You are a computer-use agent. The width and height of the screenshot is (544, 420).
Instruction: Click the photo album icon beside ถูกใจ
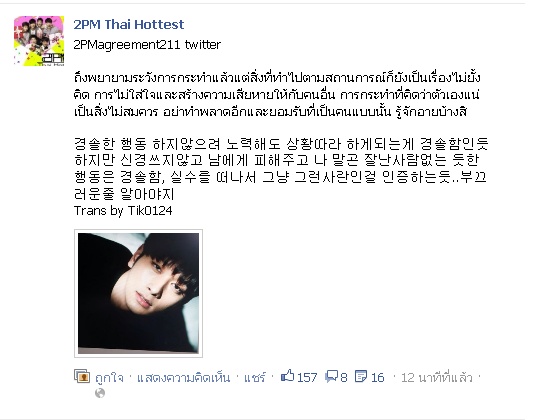(82, 376)
